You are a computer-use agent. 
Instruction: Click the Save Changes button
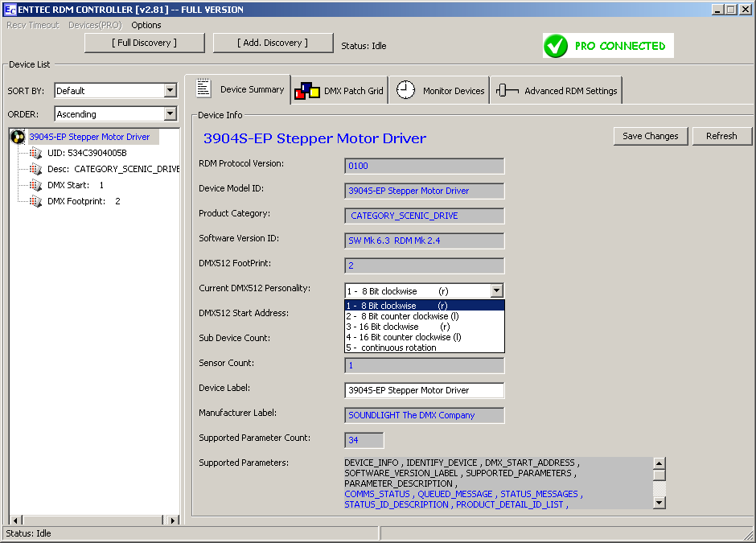point(651,136)
